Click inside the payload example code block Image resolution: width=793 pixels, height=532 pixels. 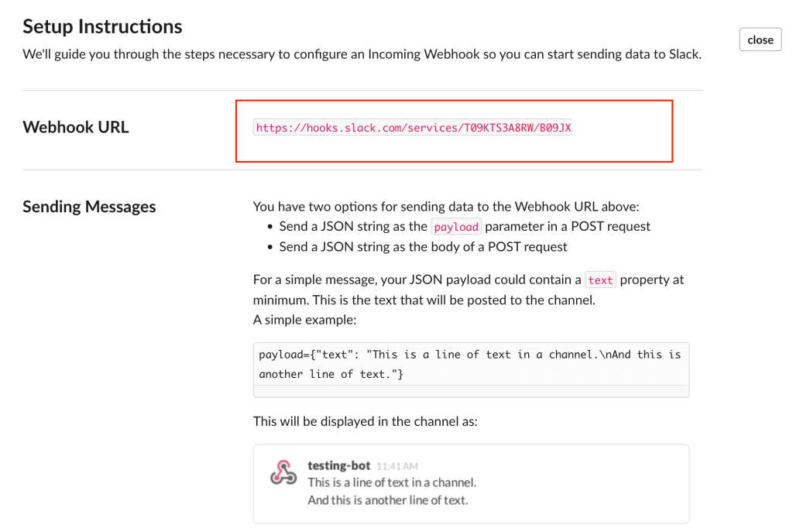[x=470, y=364]
